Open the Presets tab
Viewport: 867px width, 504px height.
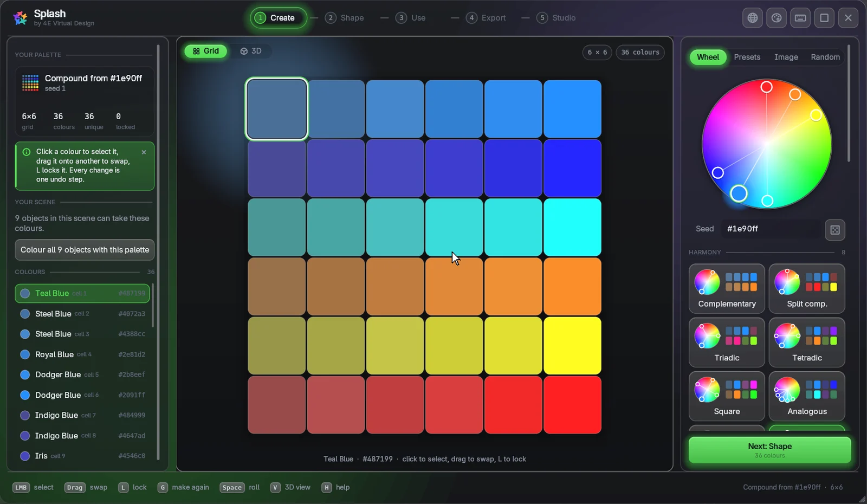(x=747, y=57)
